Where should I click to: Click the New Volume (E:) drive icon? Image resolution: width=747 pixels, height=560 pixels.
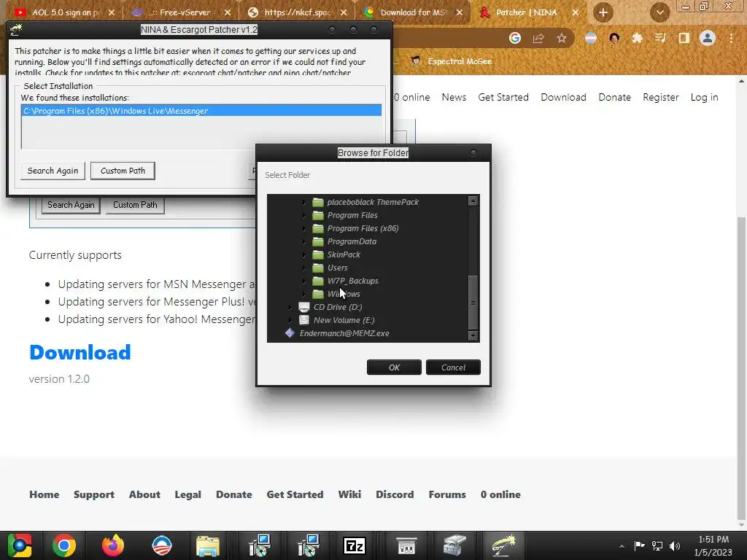(304, 320)
